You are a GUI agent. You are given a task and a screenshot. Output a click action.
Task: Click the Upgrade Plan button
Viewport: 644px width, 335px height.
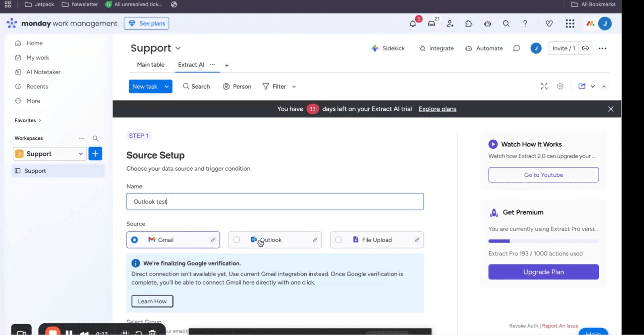coord(543,272)
